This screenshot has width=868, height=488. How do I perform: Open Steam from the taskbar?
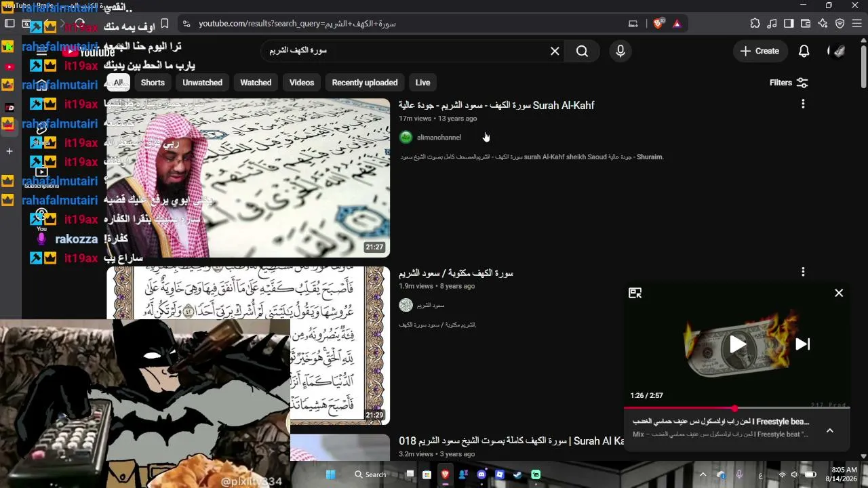[518, 474]
